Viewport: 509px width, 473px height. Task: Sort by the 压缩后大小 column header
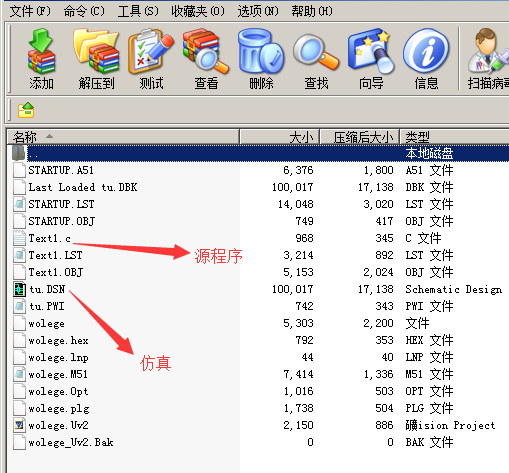[x=360, y=137]
